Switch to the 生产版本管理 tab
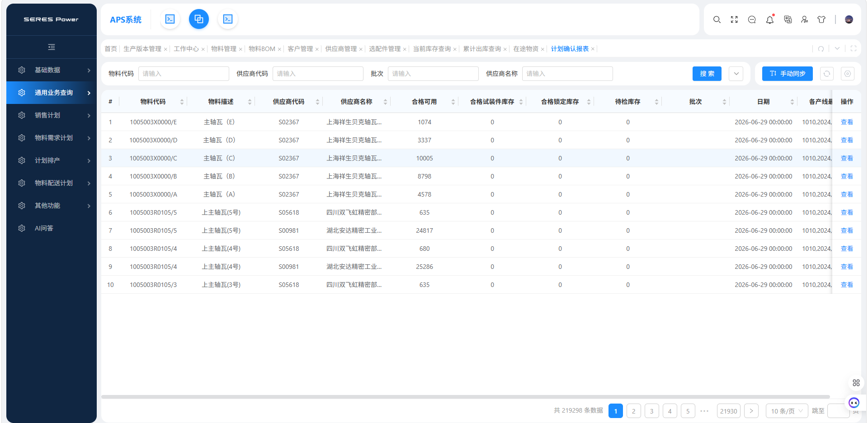This screenshot has width=868, height=423. [x=142, y=49]
